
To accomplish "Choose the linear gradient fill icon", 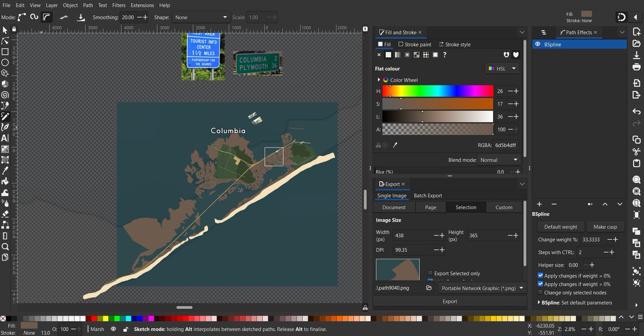I will point(398,55).
